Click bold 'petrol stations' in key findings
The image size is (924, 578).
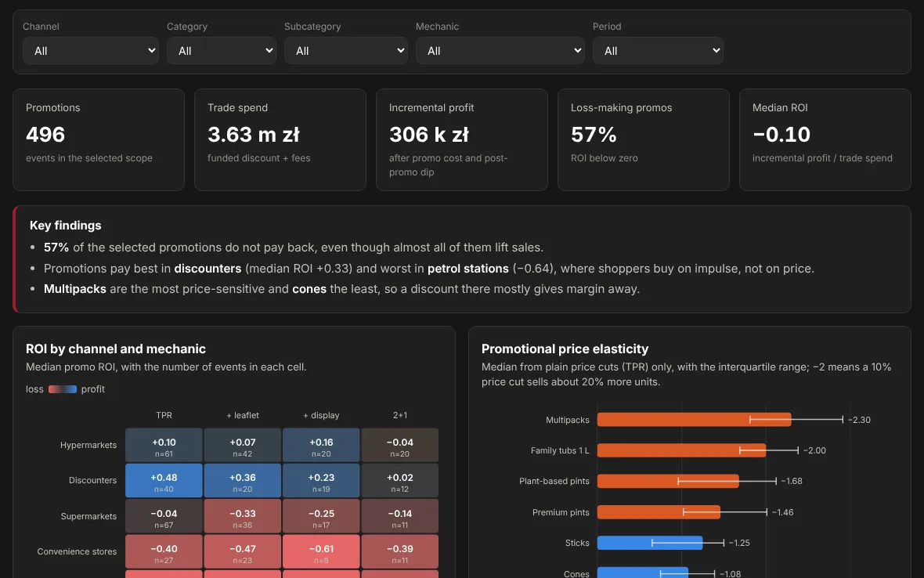[x=468, y=268]
